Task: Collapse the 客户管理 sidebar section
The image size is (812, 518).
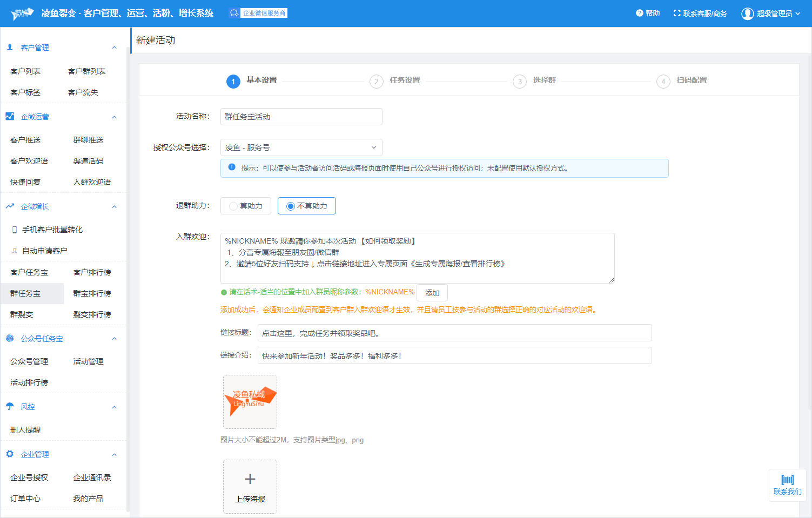Action: pos(114,48)
